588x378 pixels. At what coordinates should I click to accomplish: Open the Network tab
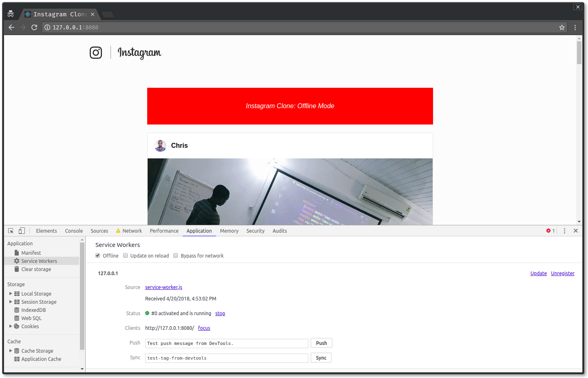click(x=129, y=231)
